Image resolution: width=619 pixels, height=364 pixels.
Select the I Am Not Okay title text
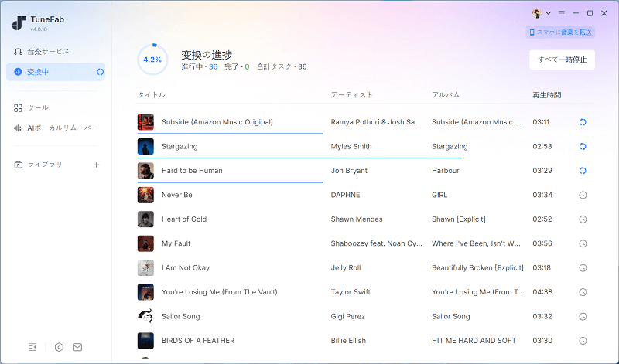pos(186,267)
